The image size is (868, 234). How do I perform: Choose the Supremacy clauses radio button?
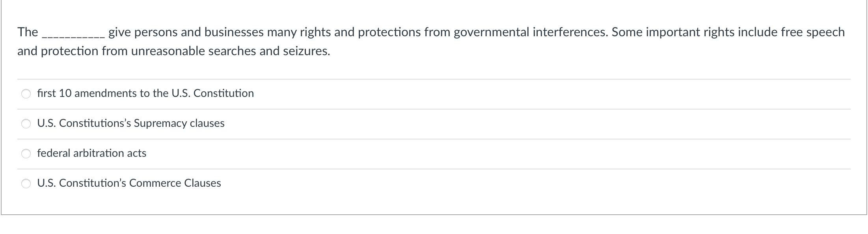point(26,124)
